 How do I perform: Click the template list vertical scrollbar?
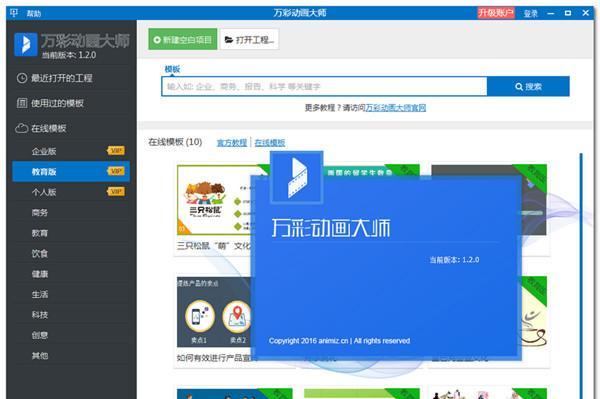[x=581, y=275]
